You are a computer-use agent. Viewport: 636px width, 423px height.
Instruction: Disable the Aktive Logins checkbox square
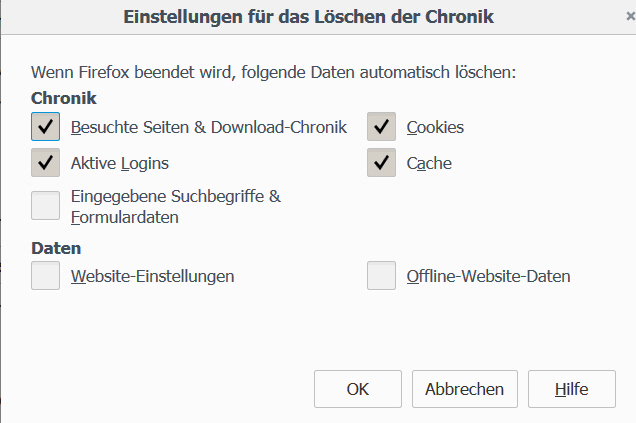pos(45,162)
